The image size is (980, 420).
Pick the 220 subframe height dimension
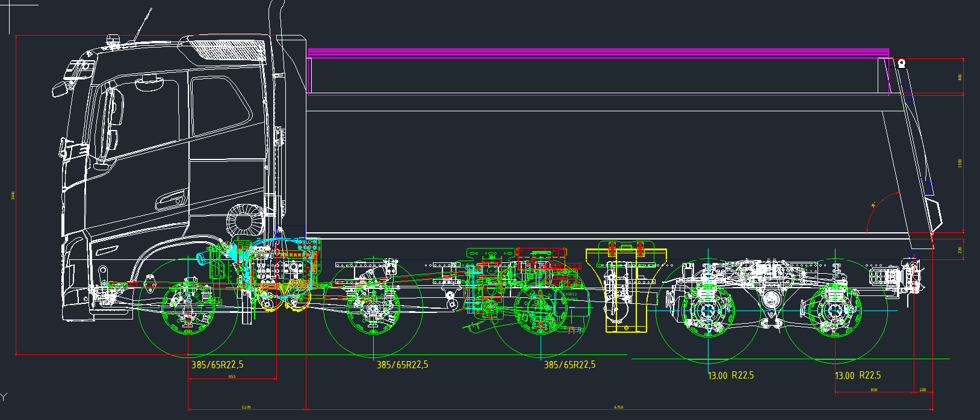(x=960, y=250)
